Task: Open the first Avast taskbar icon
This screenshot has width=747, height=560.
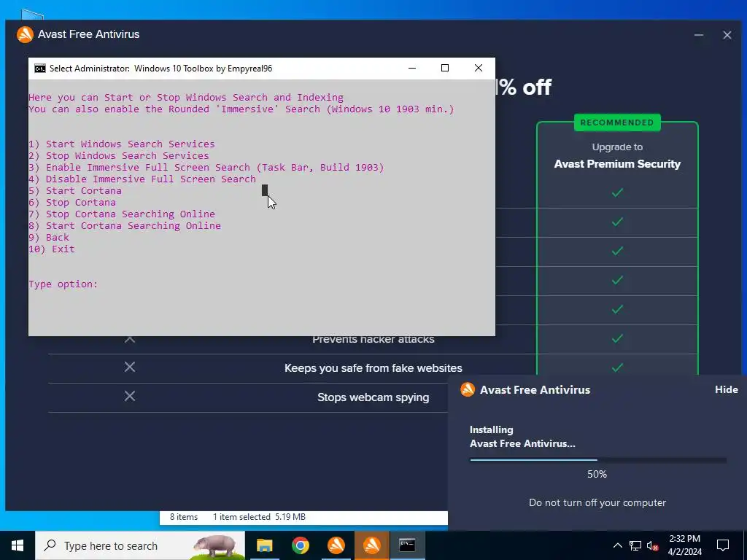Action: tap(336, 545)
